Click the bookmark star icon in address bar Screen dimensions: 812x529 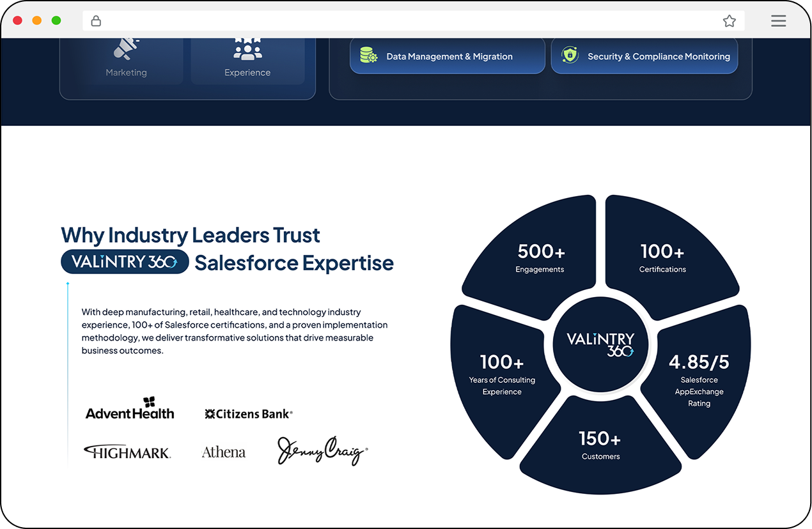coord(730,21)
